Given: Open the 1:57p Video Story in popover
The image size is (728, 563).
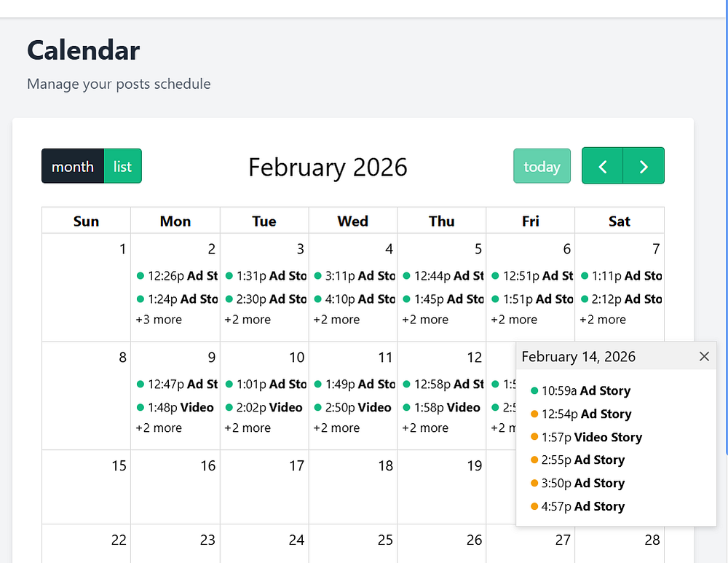Looking at the screenshot, I should tap(591, 437).
